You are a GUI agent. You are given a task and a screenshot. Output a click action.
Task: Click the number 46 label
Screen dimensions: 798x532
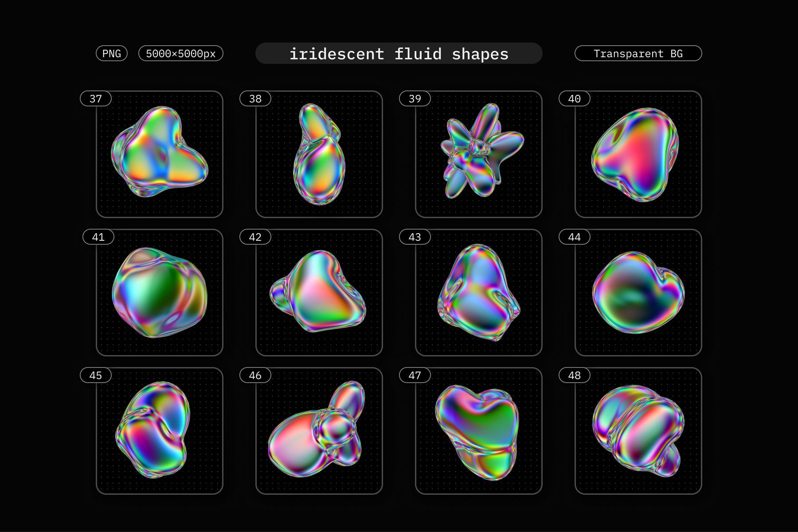(x=255, y=376)
